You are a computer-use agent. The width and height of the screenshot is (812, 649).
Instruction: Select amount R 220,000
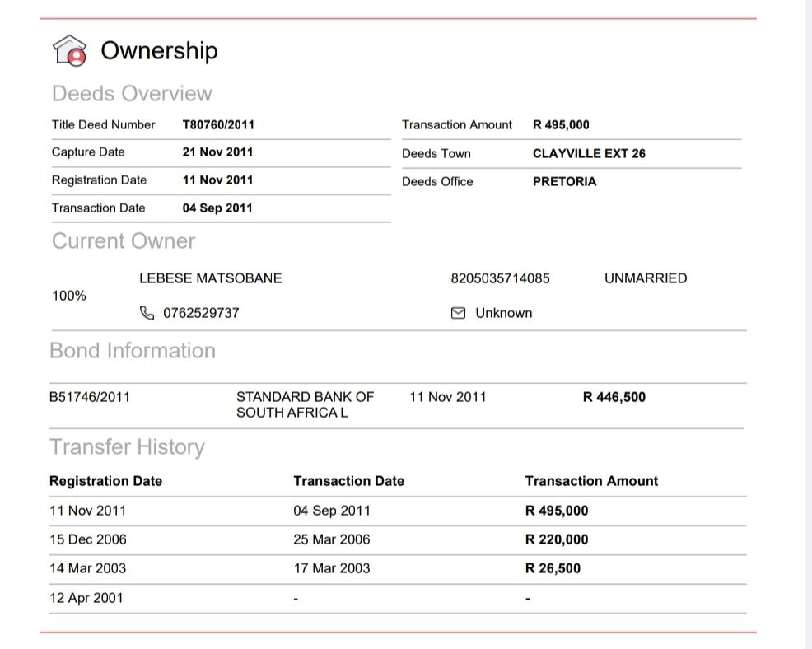(557, 539)
